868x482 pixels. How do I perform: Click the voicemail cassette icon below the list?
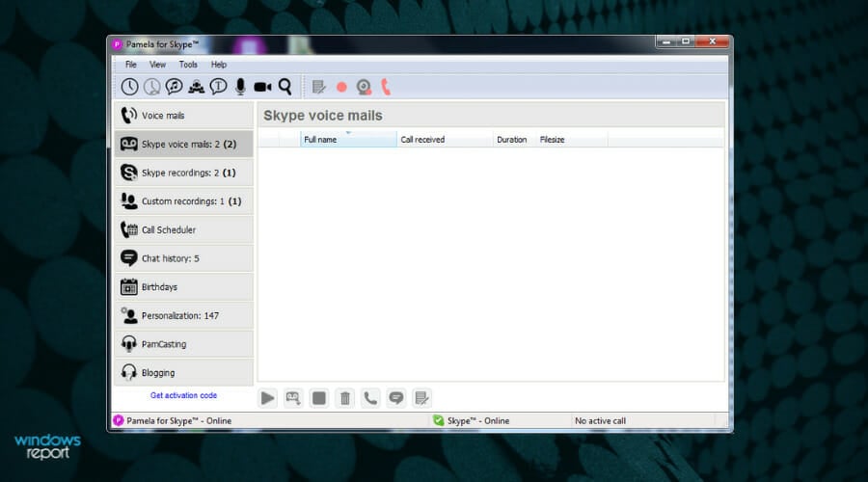point(293,398)
